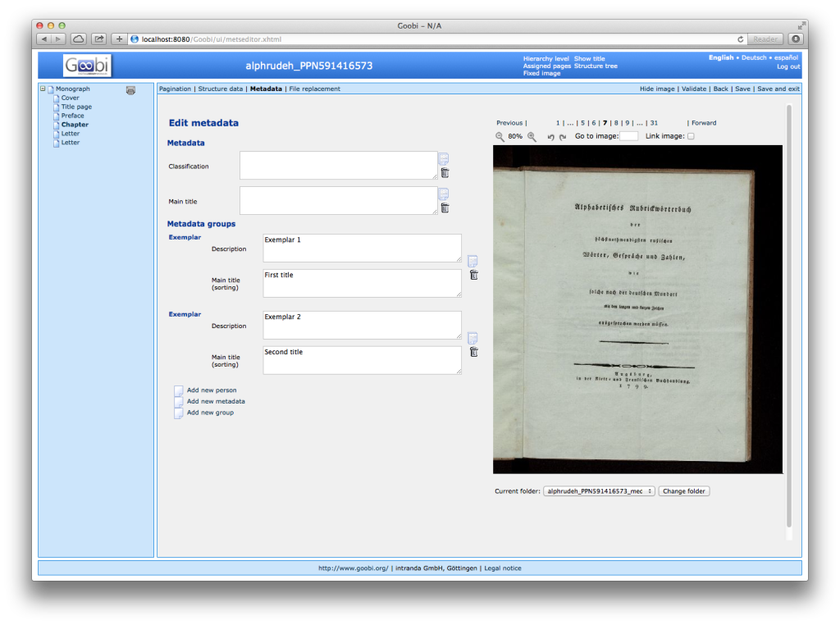Open the File replacement tab
Screen dimensions: 840x625
click(x=314, y=89)
